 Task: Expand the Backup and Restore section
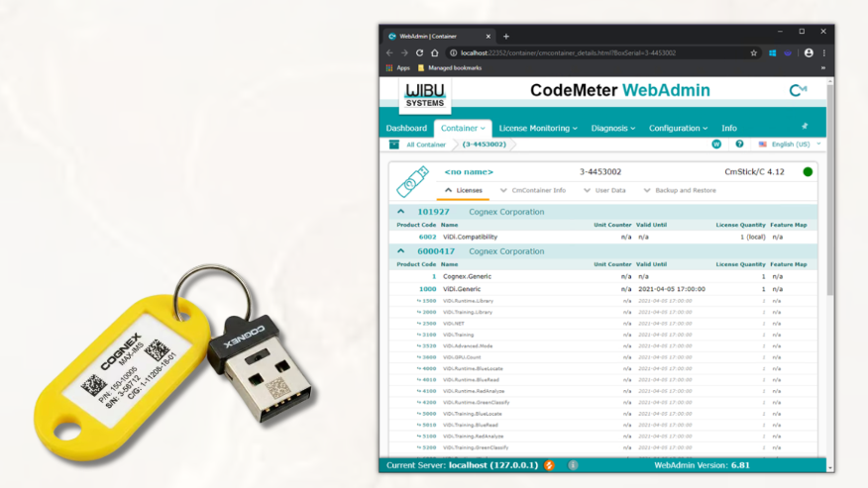(679, 190)
